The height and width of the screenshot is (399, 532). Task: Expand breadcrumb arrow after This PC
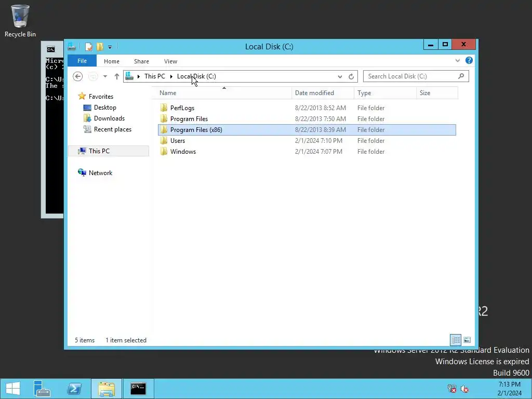(x=171, y=76)
